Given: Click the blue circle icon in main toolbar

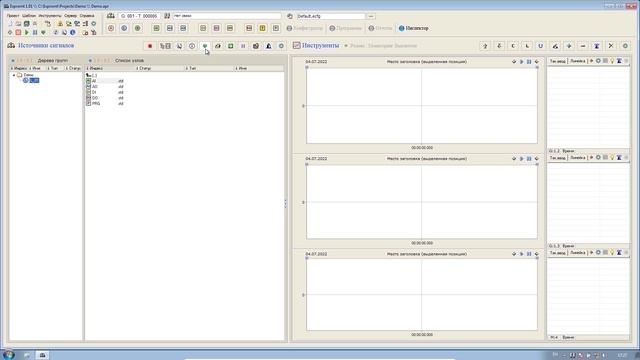Looking at the screenshot, I should 124,28.
